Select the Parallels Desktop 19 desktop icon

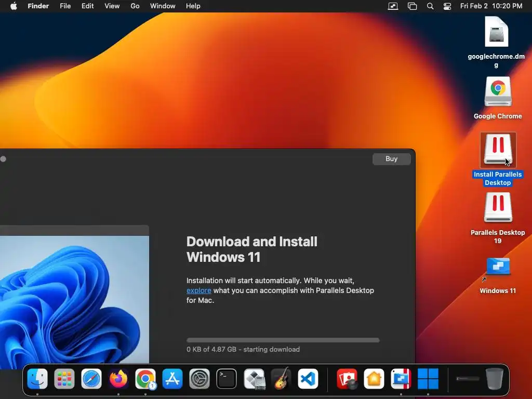tap(498, 218)
